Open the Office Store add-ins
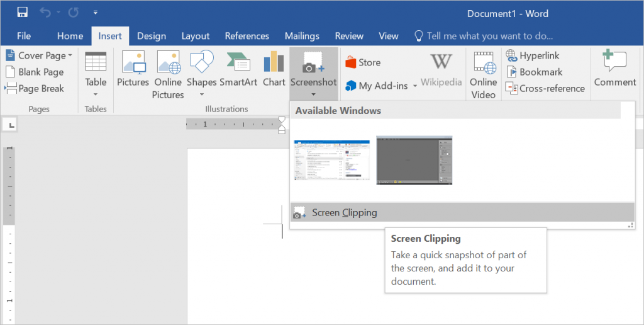Image resolution: width=644 pixels, height=325 pixels. click(363, 62)
